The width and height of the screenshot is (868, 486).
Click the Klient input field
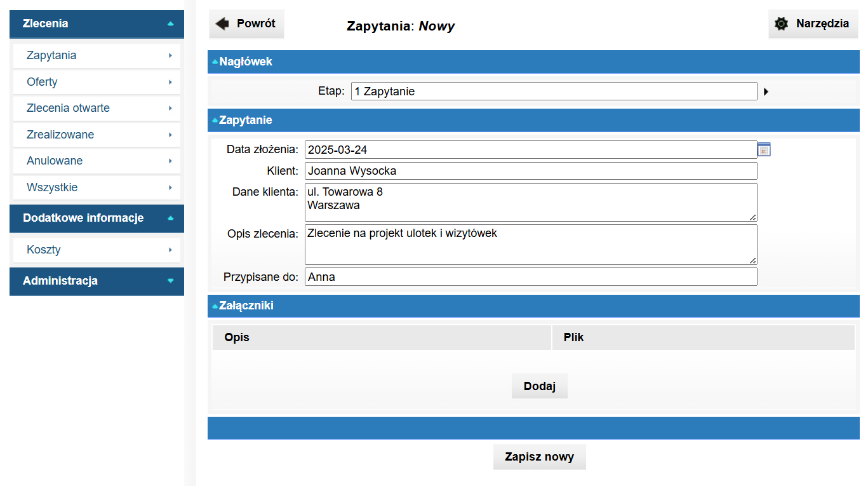[530, 171]
